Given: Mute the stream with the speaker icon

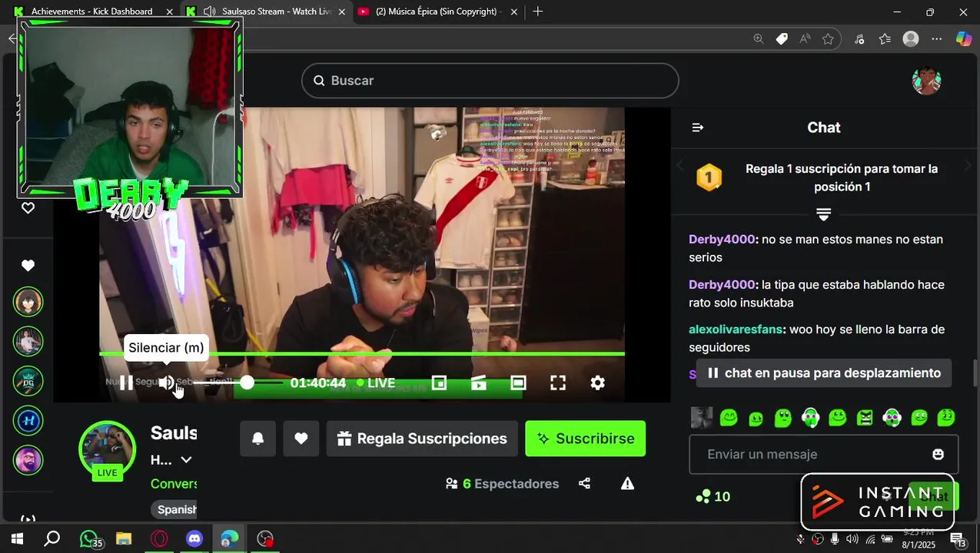Looking at the screenshot, I should 167,382.
